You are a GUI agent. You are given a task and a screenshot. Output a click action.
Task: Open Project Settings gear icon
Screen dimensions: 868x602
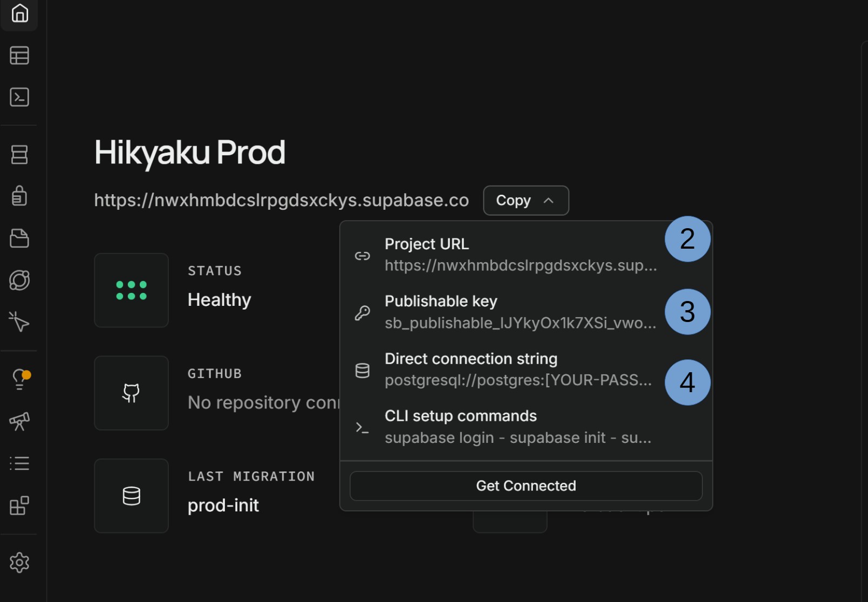[x=19, y=563]
